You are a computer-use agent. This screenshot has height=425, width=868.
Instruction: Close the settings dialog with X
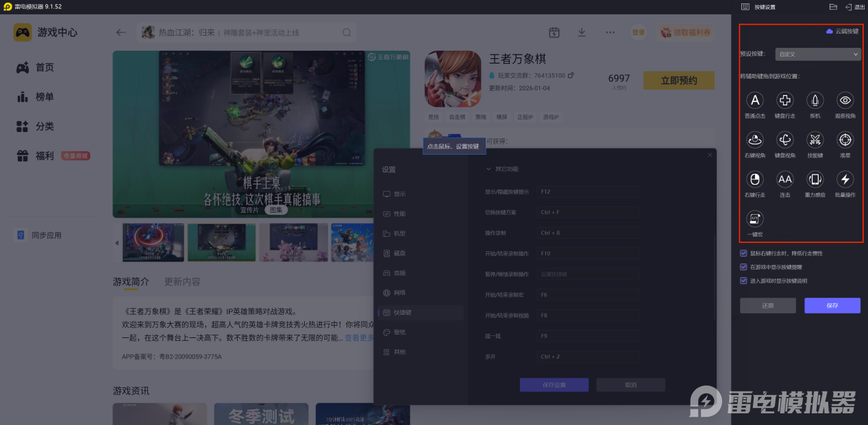click(710, 155)
